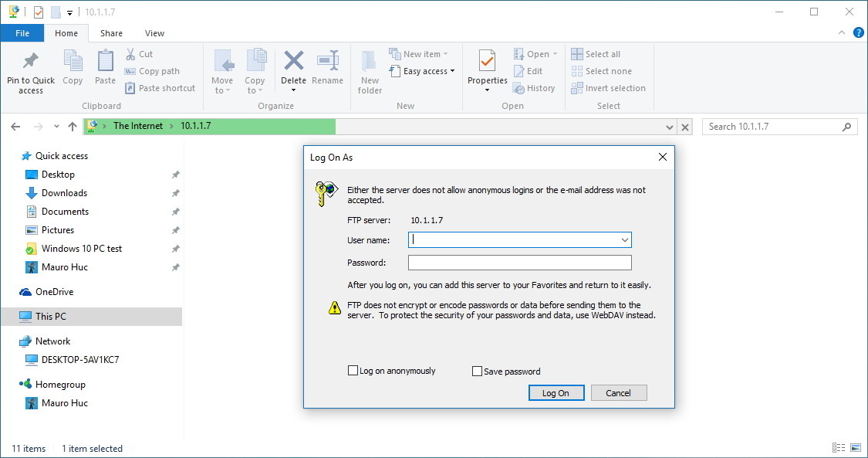The image size is (868, 458).
Task: Open the recent locations dropdown arrow
Action: point(56,127)
